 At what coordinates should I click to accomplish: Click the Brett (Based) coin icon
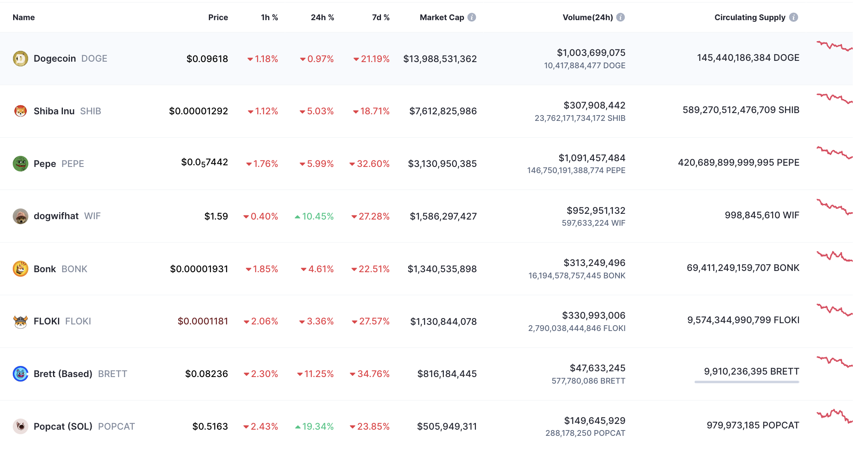pos(21,374)
